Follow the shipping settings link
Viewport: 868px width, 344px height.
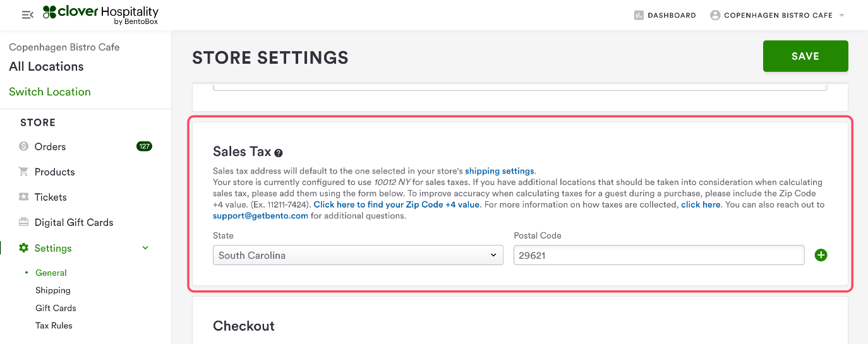pos(500,171)
